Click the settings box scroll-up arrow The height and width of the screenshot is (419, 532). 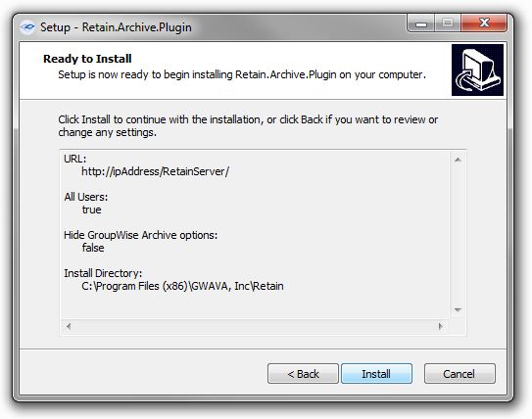[458, 160]
